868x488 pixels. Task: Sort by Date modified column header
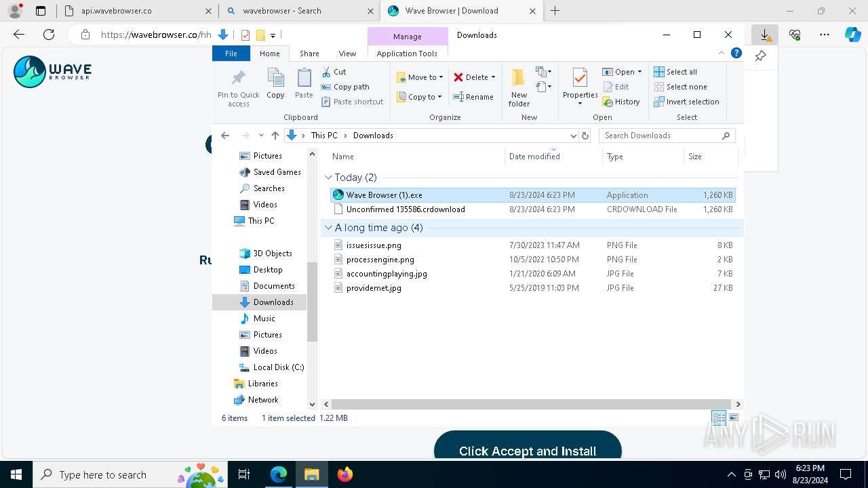[553, 157]
